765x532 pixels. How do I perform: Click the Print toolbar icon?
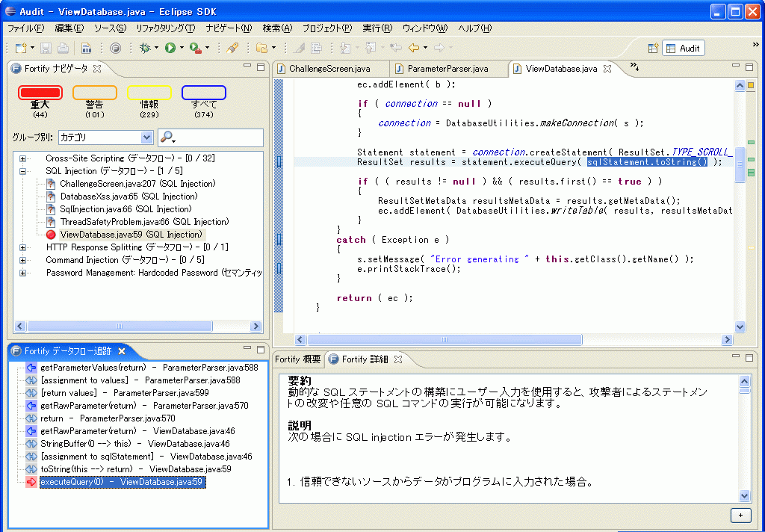pyautogui.click(x=63, y=48)
